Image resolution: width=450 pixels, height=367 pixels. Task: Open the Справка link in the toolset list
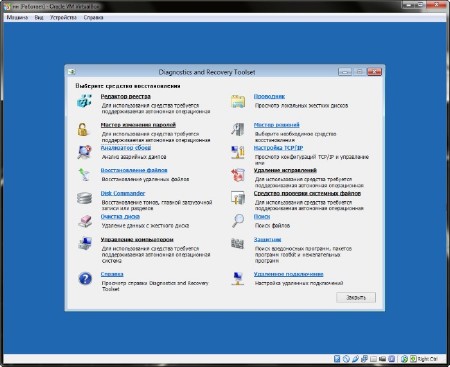tap(112, 274)
